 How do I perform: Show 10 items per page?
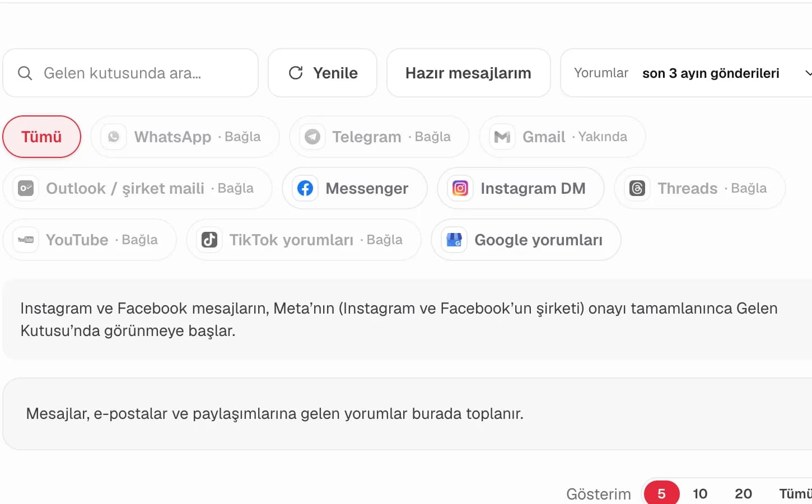pos(700,493)
